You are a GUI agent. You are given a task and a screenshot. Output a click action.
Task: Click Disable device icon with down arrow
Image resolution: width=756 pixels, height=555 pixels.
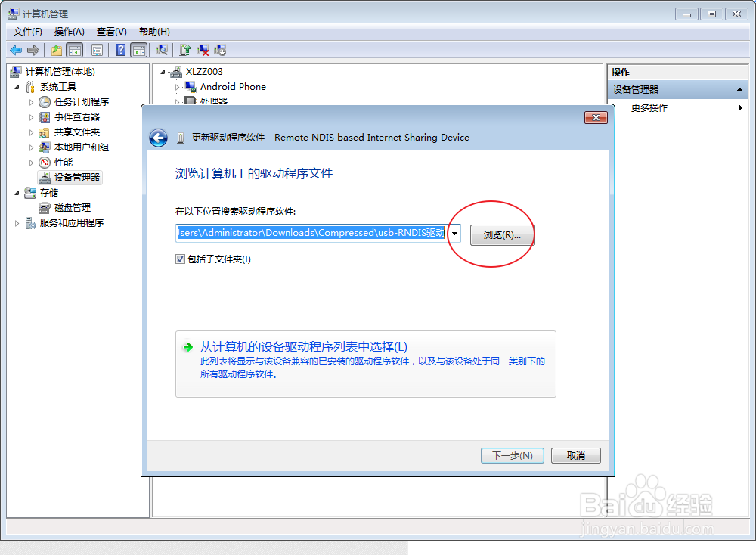pyautogui.click(x=220, y=50)
